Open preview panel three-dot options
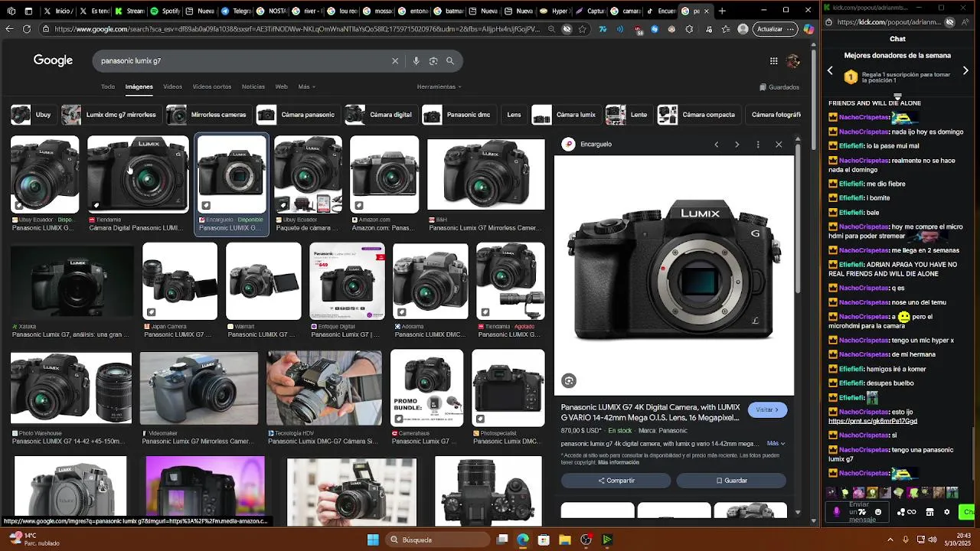The image size is (980, 551). [x=758, y=144]
